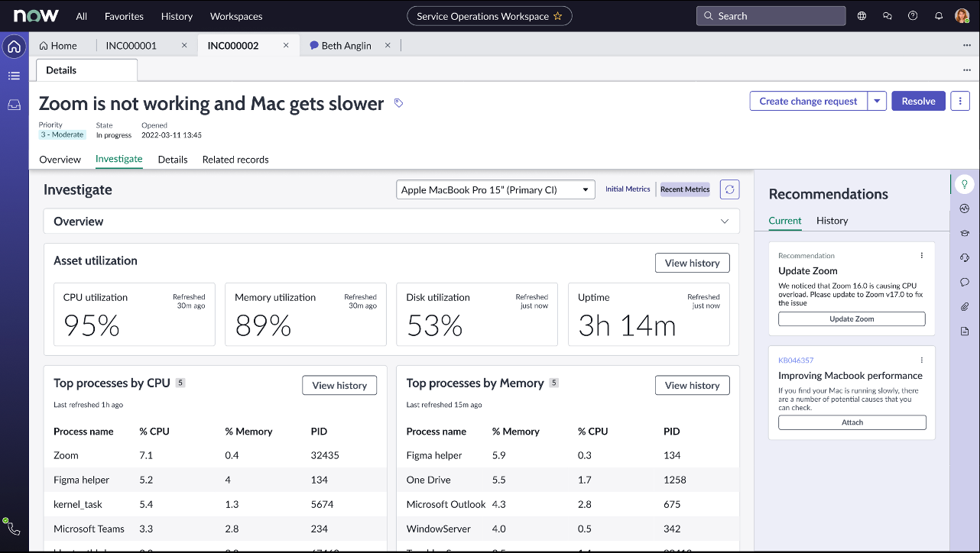980x553 pixels.
Task: Close the INC000001 tab
Action: [x=184, y=46]
